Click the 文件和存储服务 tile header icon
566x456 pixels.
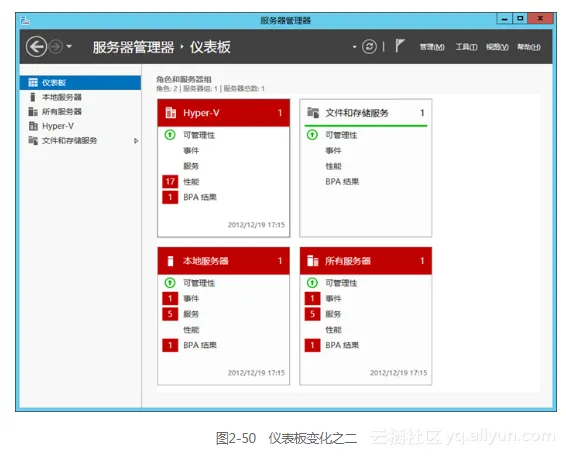[313, 113]
